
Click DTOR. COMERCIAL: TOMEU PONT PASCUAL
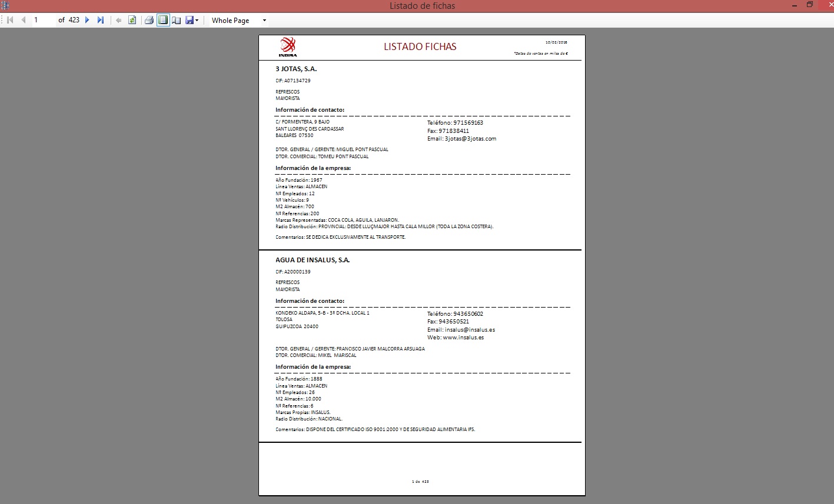tap(322, 156)
